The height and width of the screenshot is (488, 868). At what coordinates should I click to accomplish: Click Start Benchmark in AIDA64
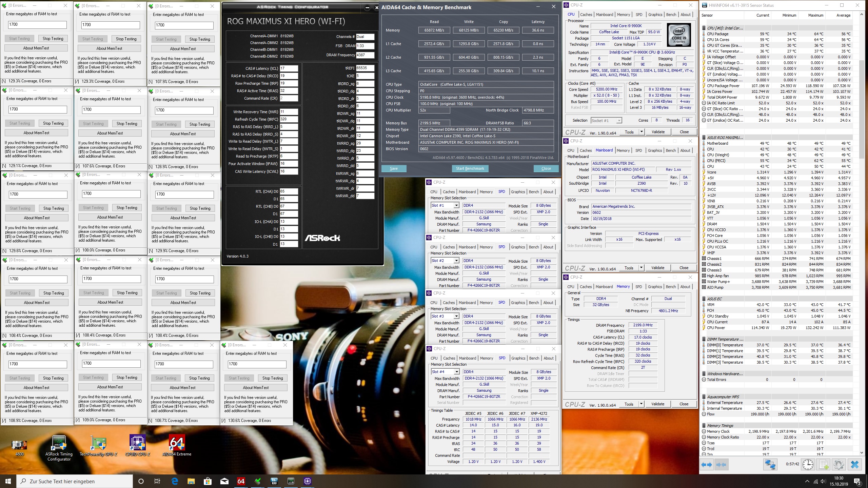470,168
